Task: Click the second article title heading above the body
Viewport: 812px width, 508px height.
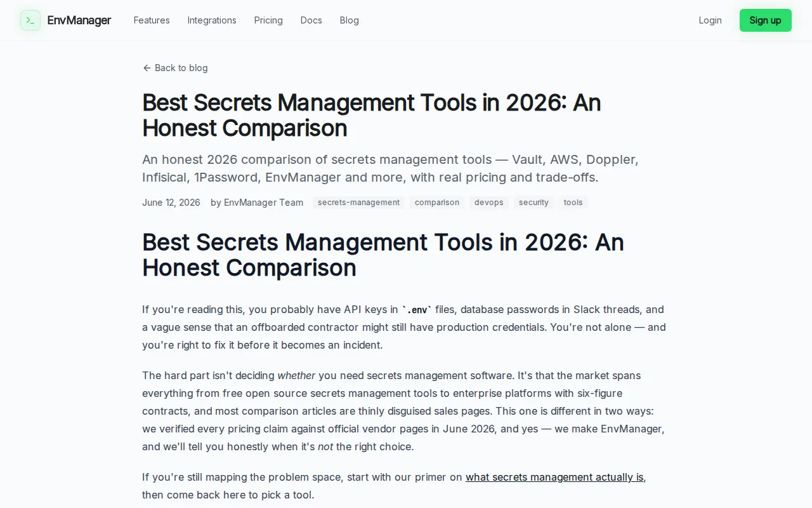Action: pos(383,255)
